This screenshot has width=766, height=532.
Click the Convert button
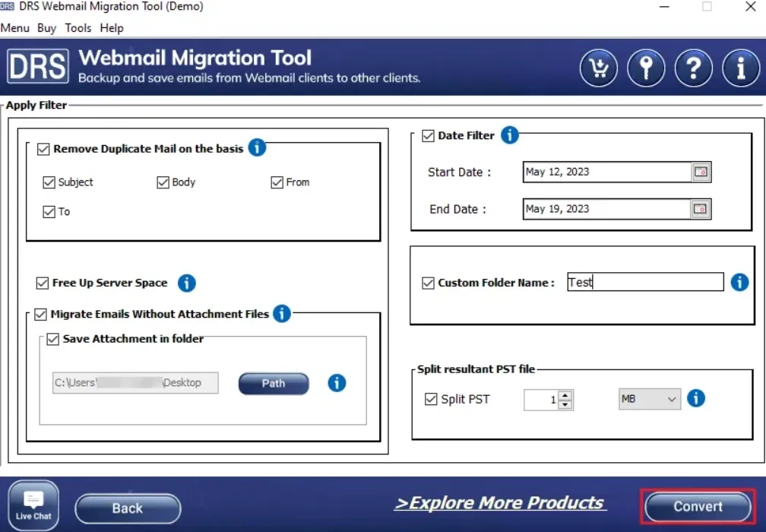coord(698,506)
